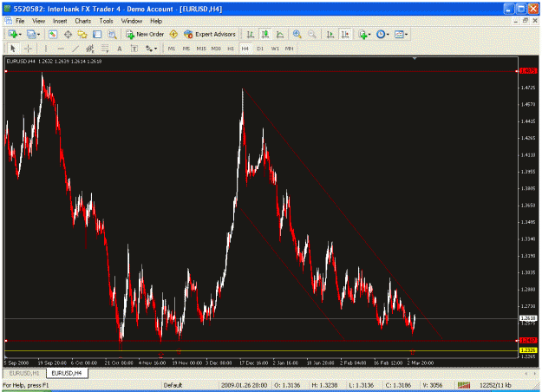The image size is (542, 392).
Task: Set timeframe to M5
Action: click(186, 49)
